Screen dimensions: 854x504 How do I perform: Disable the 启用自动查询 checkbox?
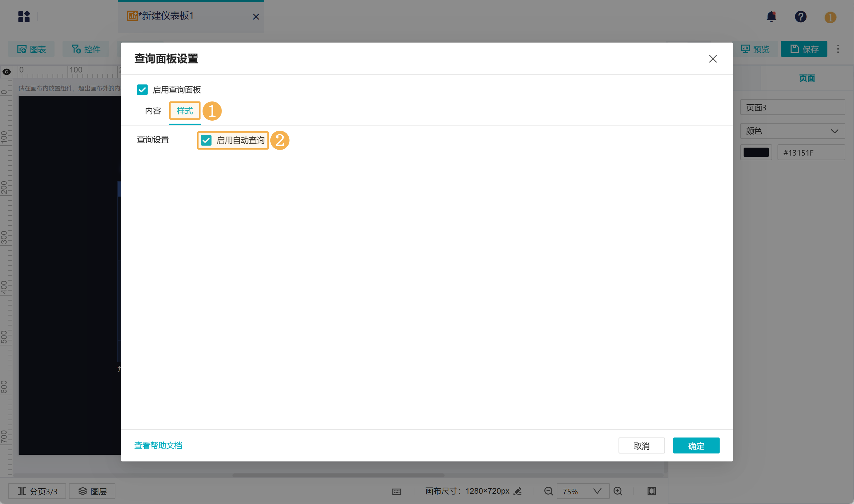pos(206,140)
